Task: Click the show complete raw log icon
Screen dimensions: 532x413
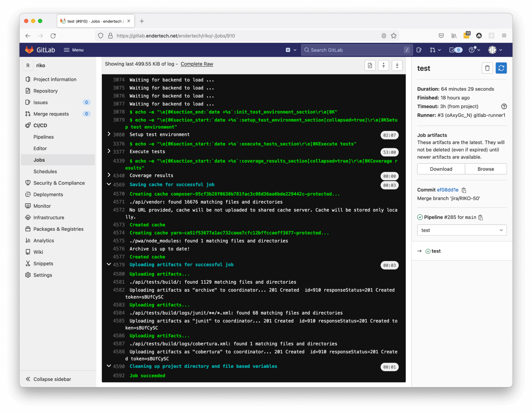Action: pyautogui.click(x=370, y=65)
